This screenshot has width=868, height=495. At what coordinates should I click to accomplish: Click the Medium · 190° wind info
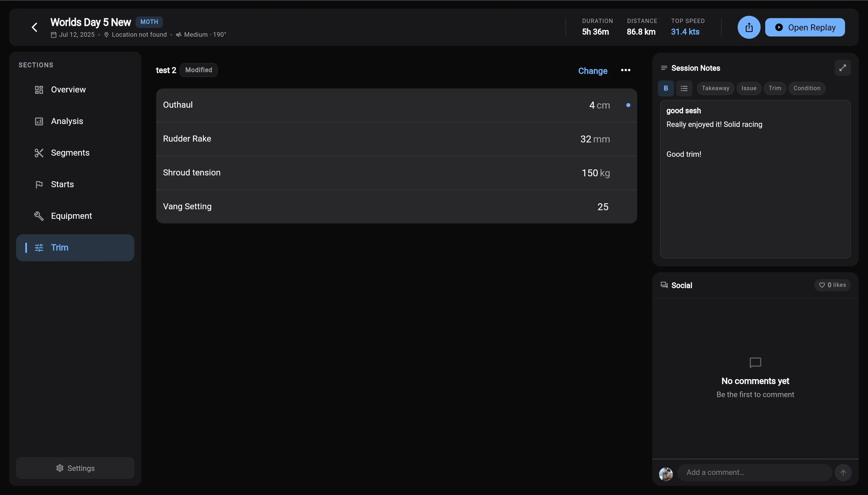click(x=205, y=35)
